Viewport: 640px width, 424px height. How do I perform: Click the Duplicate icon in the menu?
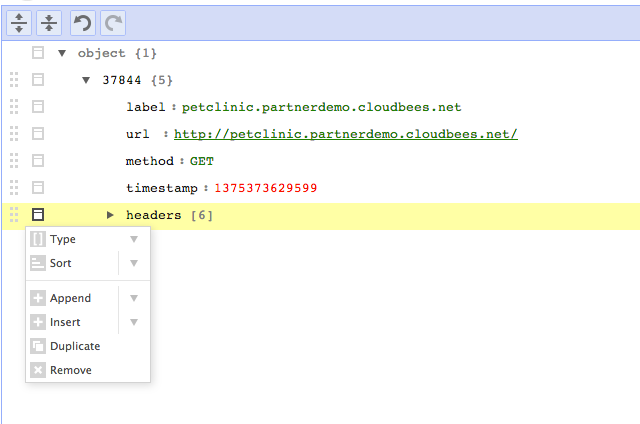click(38, 346)
